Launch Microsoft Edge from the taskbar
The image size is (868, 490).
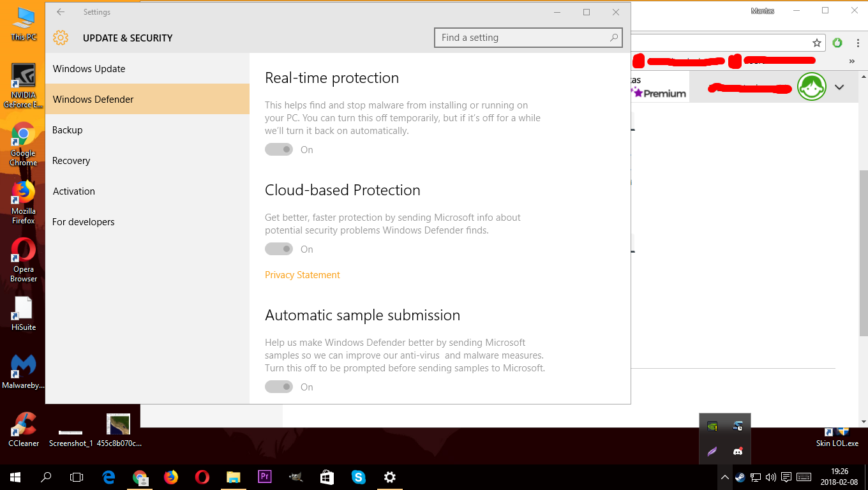108,477
